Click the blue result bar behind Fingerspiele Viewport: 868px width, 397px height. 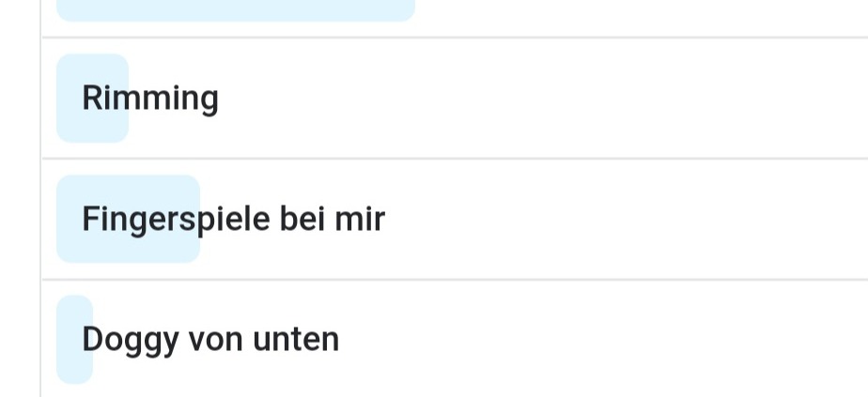tap(128, 219)
